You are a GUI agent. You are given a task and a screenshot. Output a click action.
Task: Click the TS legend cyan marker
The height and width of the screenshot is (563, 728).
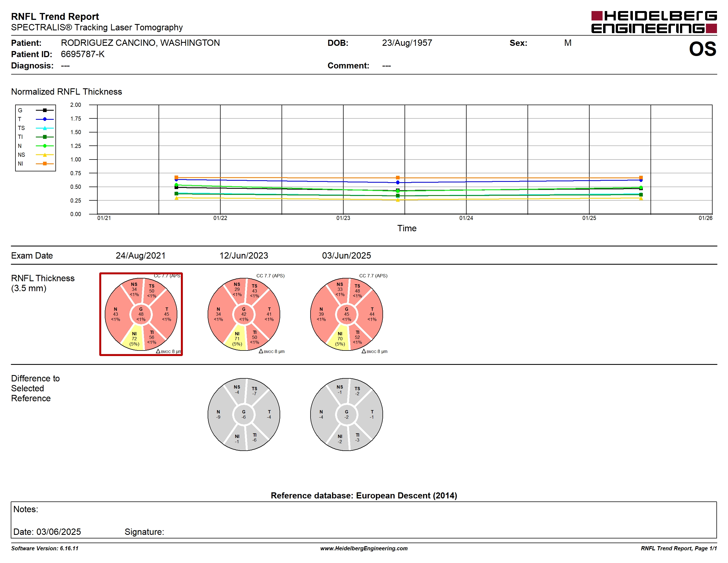pos(45,128)
